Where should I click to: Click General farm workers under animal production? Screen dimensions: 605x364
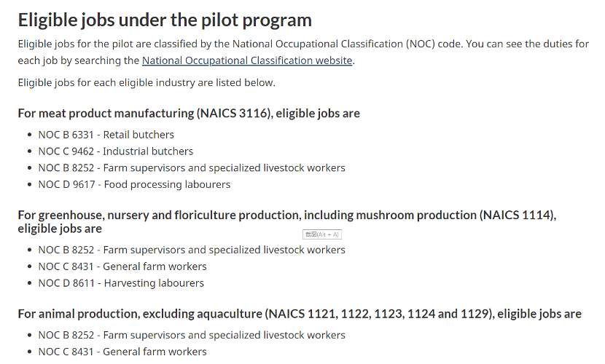122,352
